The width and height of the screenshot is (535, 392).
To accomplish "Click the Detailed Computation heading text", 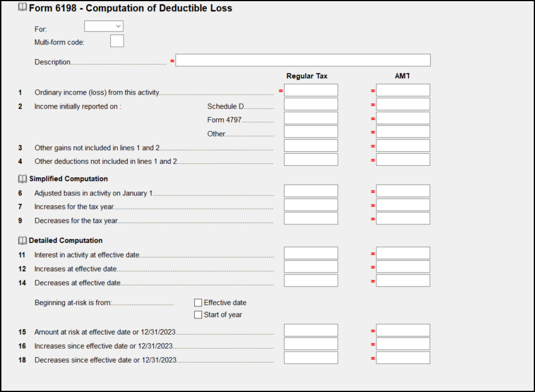I will 66,241.
